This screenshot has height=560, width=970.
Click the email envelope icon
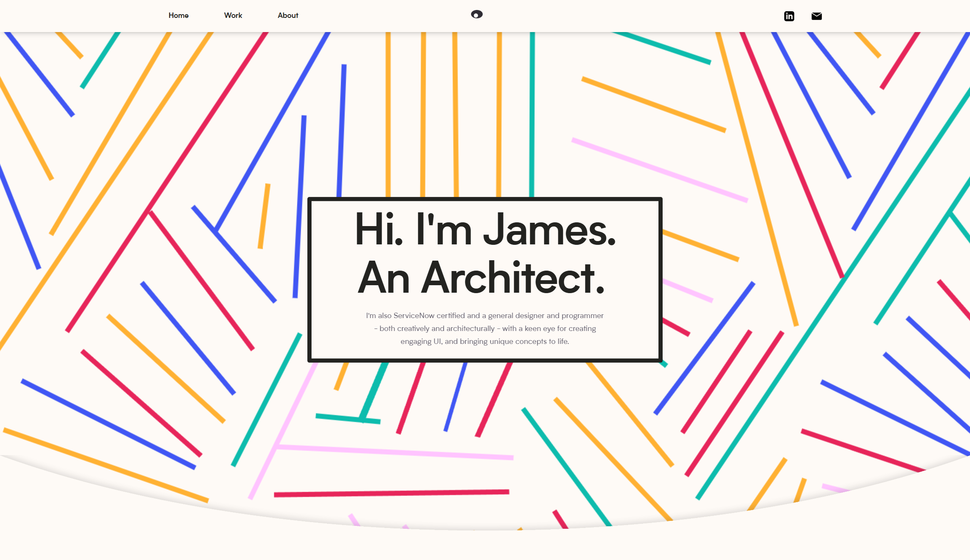click(816, 16)
